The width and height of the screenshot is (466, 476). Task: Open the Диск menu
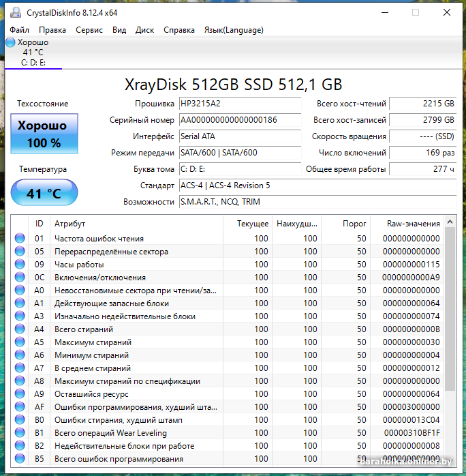[144, 30]
